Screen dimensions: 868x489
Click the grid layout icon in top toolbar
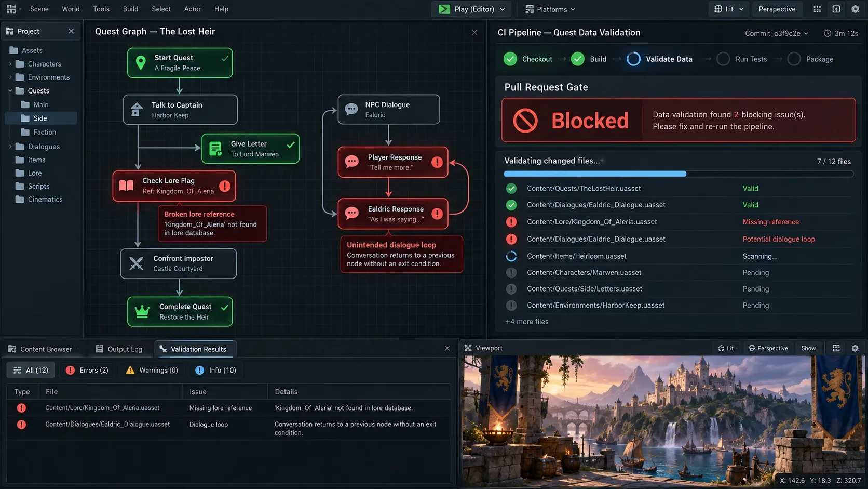(817, 9)
